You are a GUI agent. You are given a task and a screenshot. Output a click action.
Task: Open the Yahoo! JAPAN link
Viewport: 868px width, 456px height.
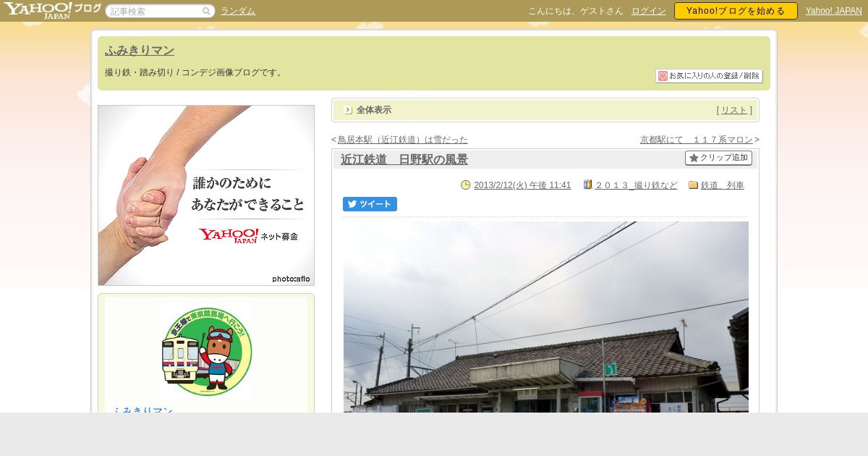click(834, 11)
